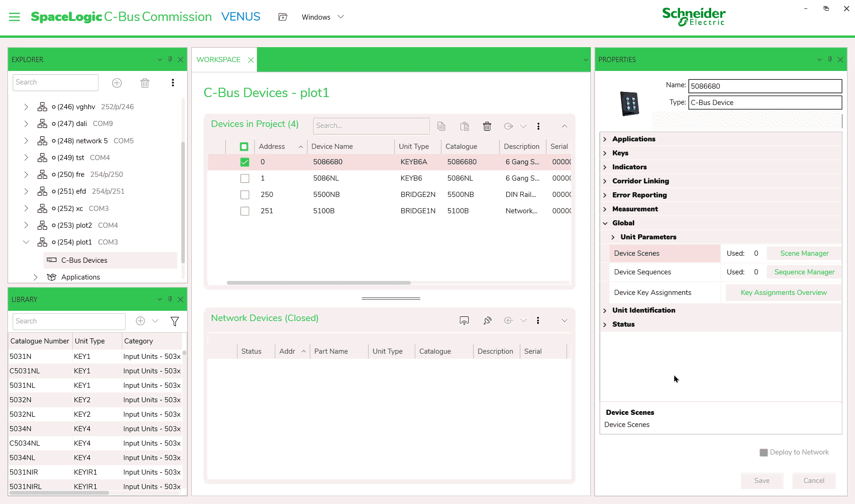This screenshot has width=855, height=504.
Task: Click network icon of (254) plot1
Action: click(42, 242)
